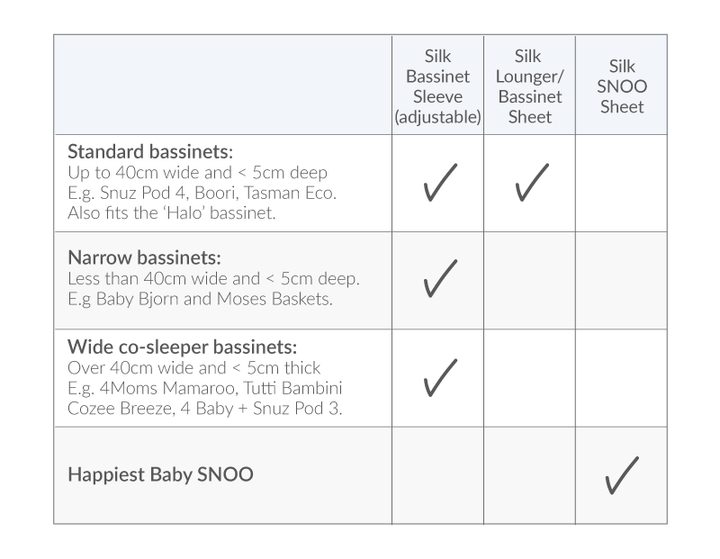This screenshot has width=720, height=559.
Task: Select the Silk SNOO Sheet column header
Action: point(621,86)
